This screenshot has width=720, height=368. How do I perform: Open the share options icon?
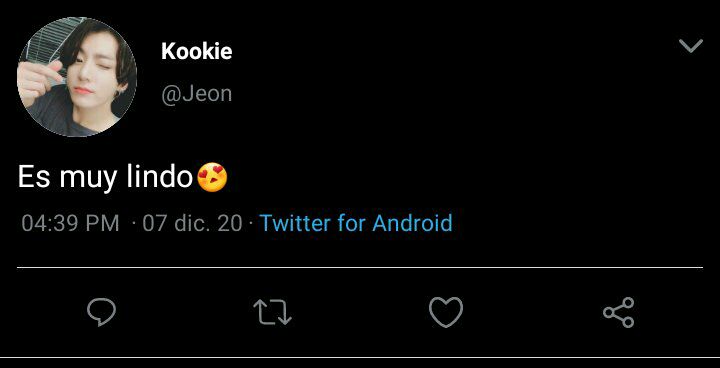click(x=619, y=312)
